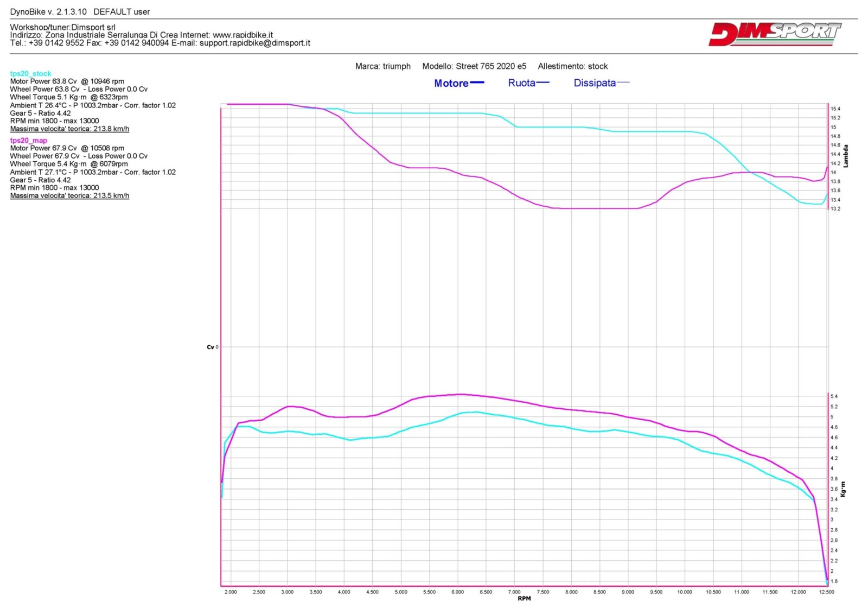This screenshot has height=614, width=868.
Task: Select the tps20_stock run label
Action: (30, 74)
